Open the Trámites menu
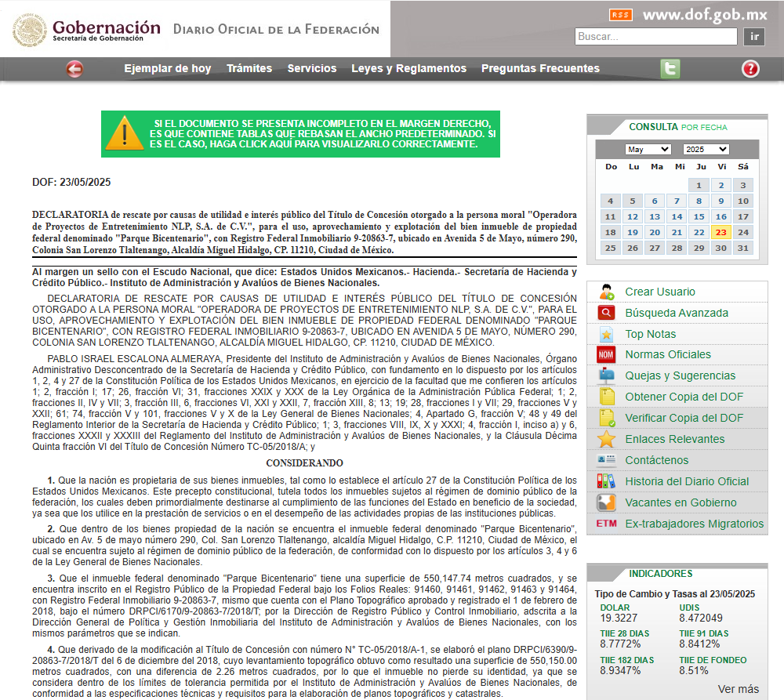Image resolution: width=784 pixels, height=700 pixels. [x=249, y=68]
